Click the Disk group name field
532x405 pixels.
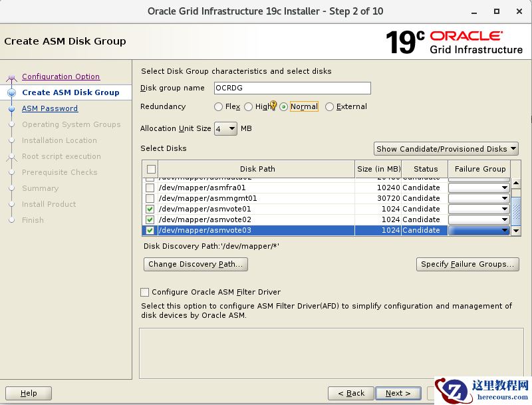point(293,88)
